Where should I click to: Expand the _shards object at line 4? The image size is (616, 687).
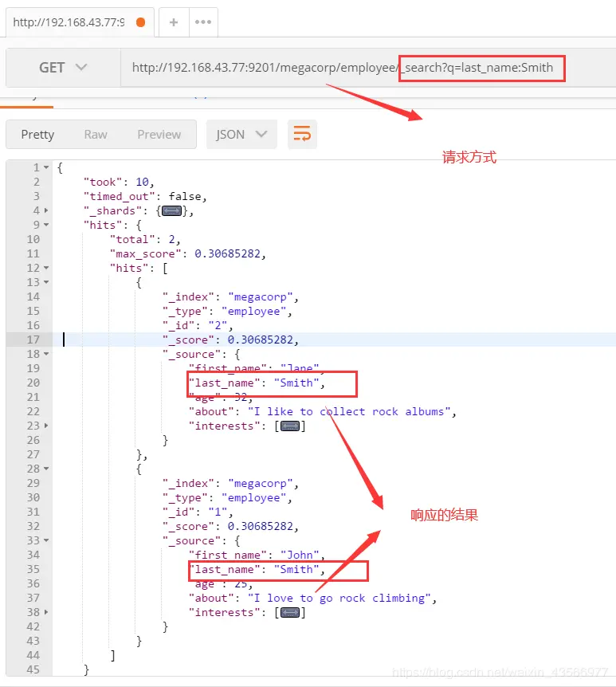46,210
